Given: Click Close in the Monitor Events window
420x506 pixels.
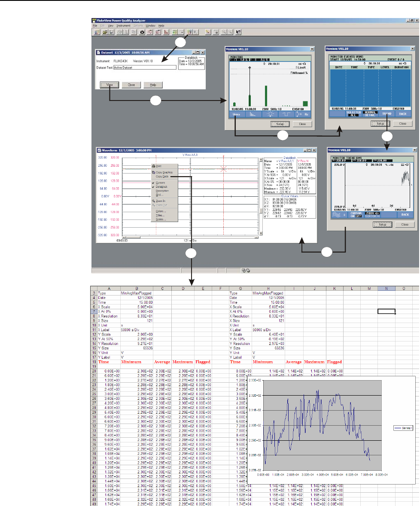Looking at the screenshot, I should pos(402,124).
